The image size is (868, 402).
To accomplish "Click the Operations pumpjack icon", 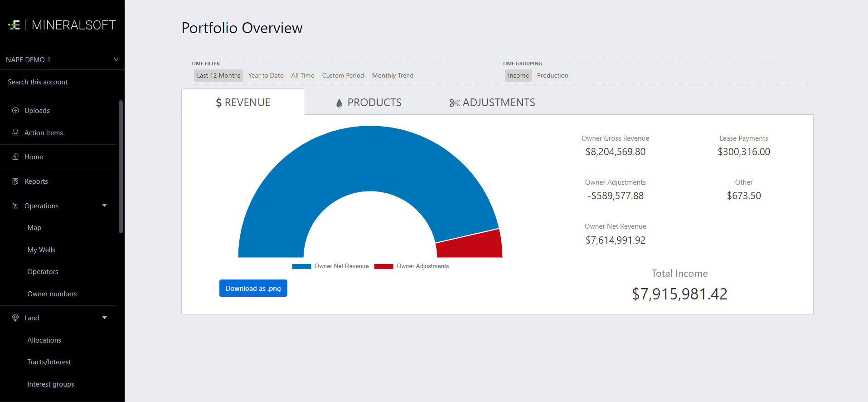I will pyautogui.click(x=15, y=206).
